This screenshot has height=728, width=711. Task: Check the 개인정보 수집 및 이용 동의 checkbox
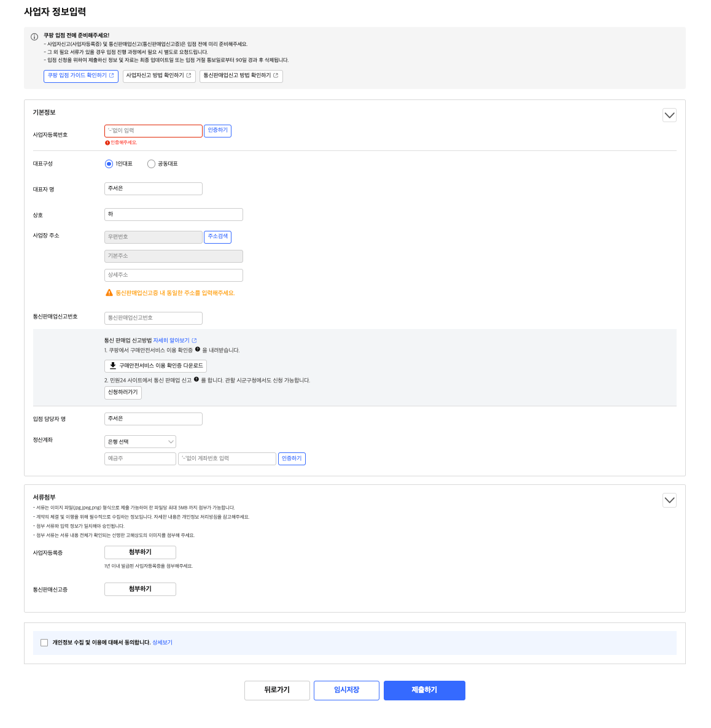(44, 643)
